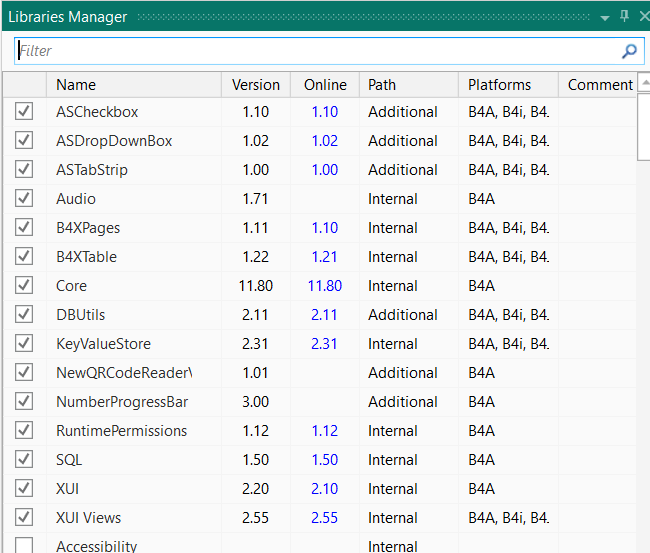Sort by the Version column header
The height and width of the screenshot is (553, 650).
point(255,85)
